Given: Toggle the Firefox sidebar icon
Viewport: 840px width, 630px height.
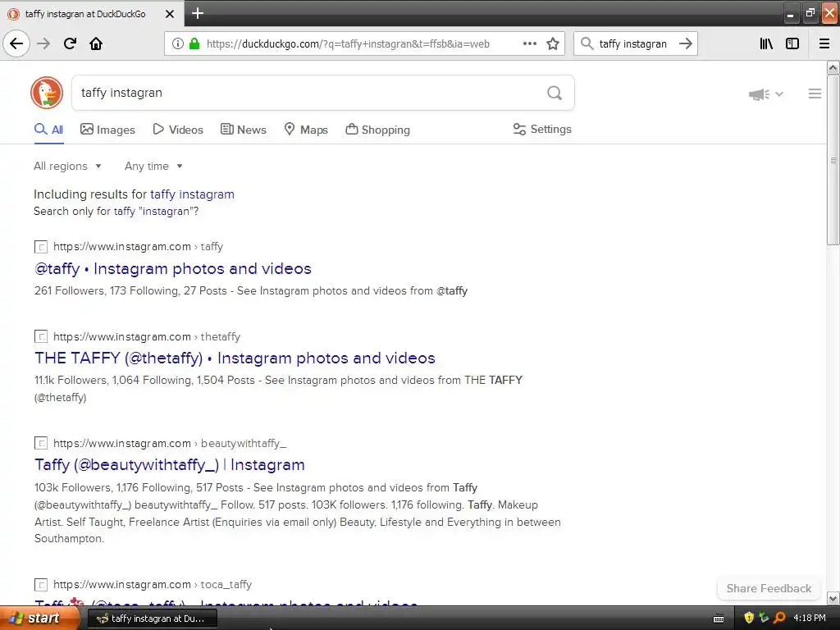Looking at the screenshot, I should (792, 43).
